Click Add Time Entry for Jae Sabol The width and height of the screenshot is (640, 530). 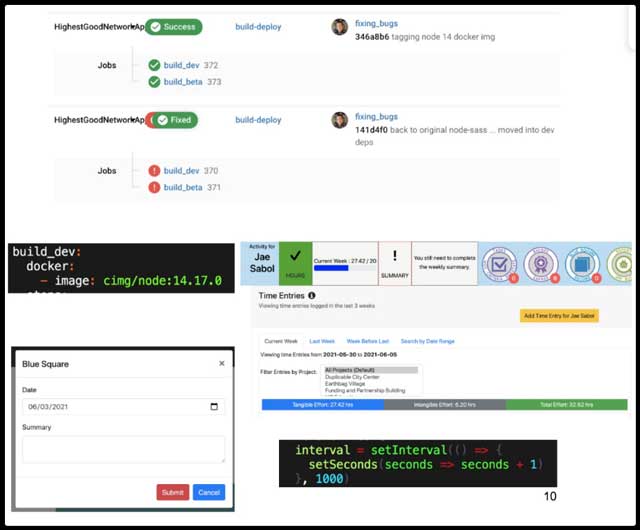(560, 316)
